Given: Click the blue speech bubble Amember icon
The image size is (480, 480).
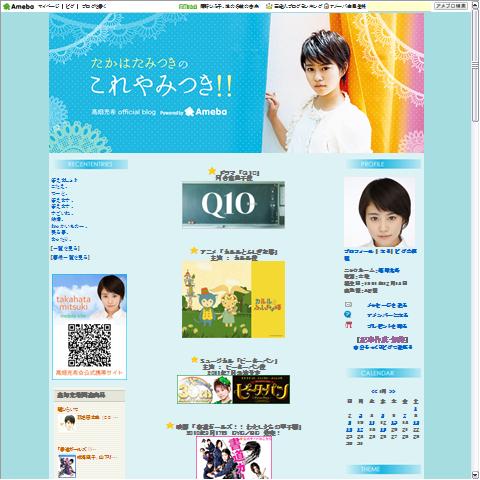Looking at the screenshot, I should point(348,314).
